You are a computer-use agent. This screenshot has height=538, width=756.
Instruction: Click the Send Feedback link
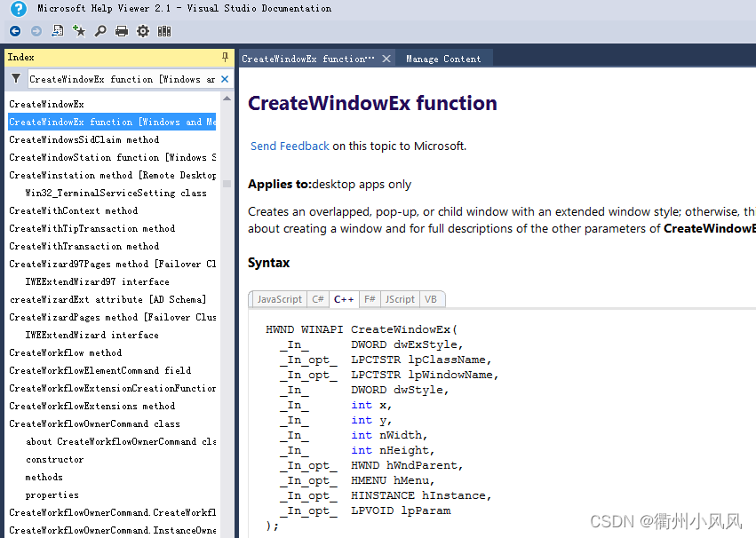coord(290,146)
